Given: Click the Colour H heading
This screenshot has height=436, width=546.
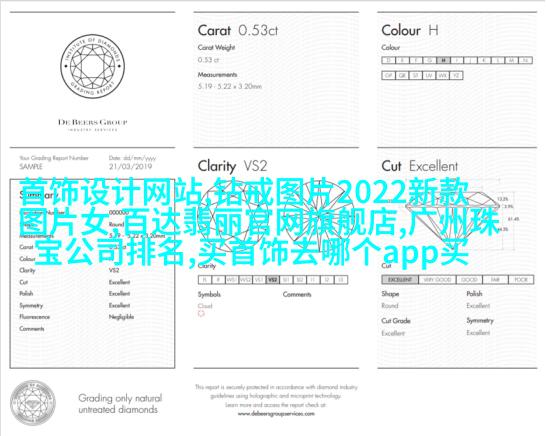Looking at the screenshot, I should (410, 31).
